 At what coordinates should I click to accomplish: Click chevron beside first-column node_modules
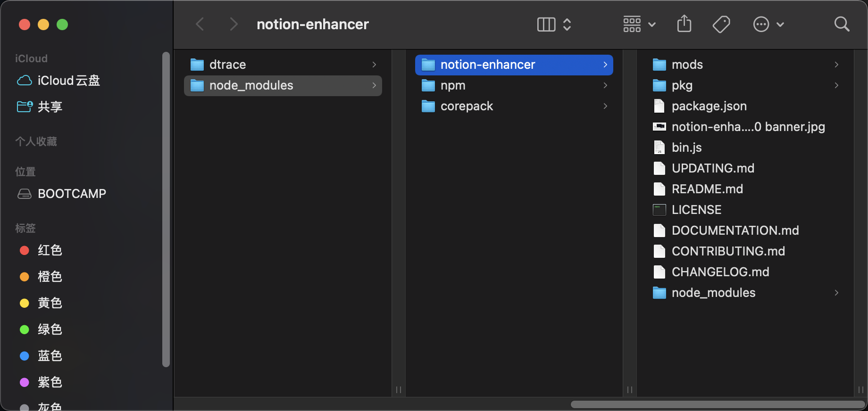click(374, 85)
